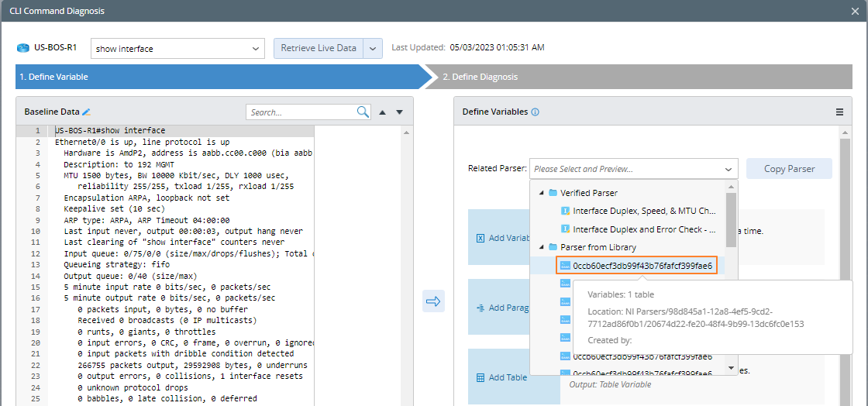Close the CLI Command Diagnosis dialog
Image resolution: width=868 pixels, height=406 pixels.
click(x=856, y=11)
